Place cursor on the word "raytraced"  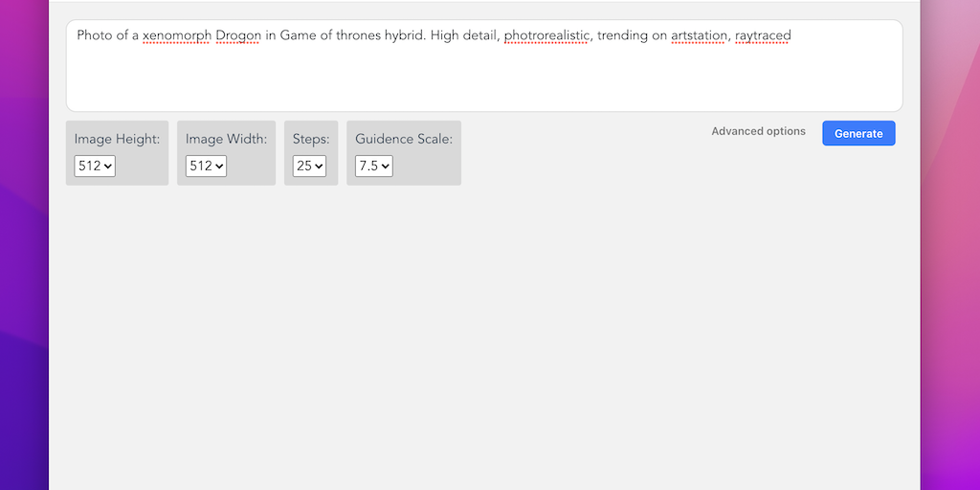[763, 36]
